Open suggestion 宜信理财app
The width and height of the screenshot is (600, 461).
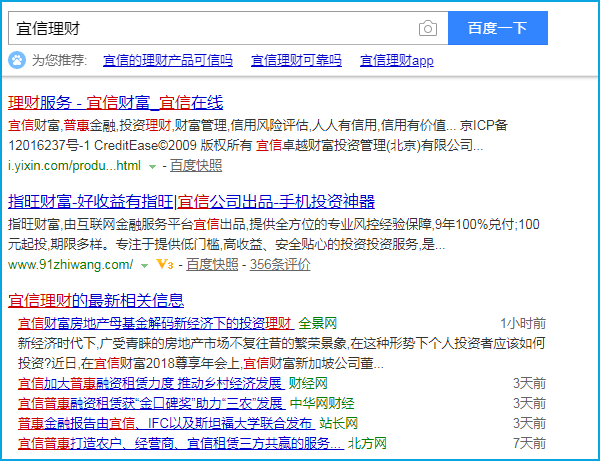tap(397, 60)
